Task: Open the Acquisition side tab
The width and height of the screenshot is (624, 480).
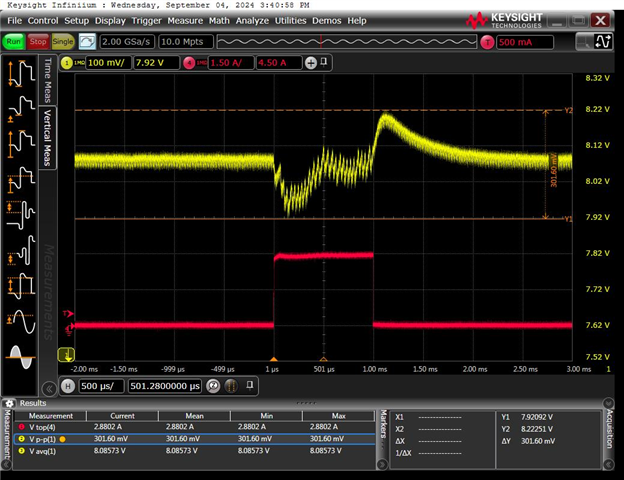Action: click(609, 429)
